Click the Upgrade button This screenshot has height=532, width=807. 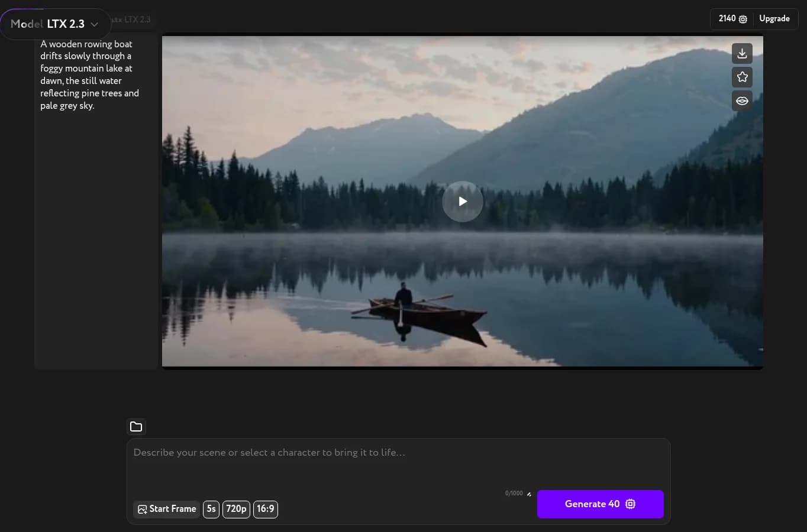774,18
